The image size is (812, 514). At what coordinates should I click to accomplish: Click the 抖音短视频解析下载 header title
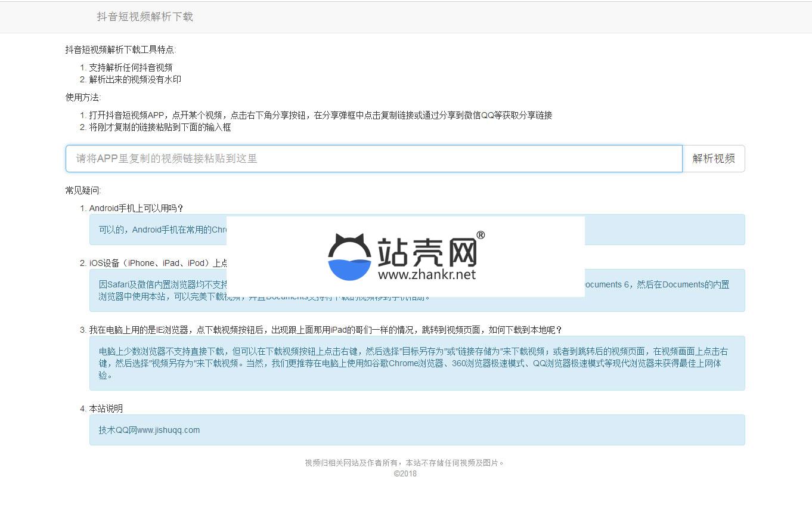pyautogui.click(x=145, y=17)
